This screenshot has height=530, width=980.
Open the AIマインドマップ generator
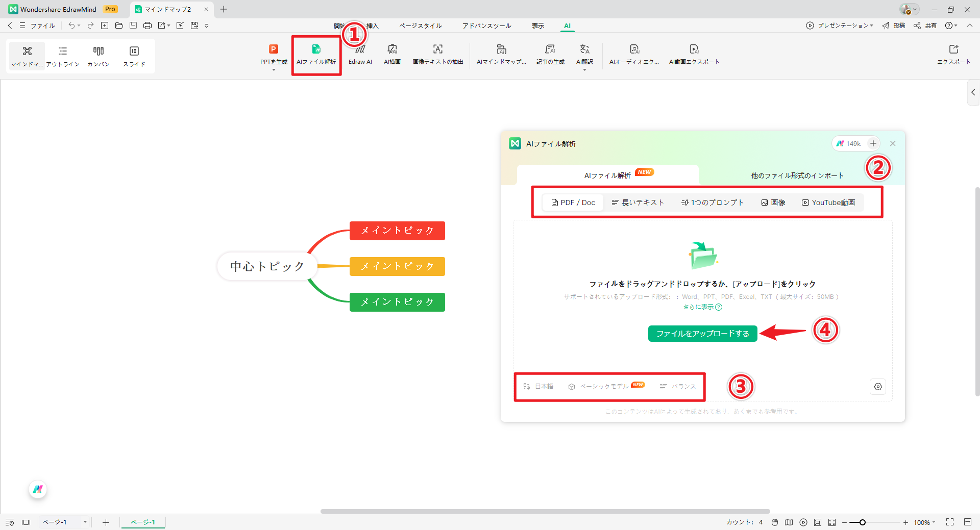(x=501, y=54)
